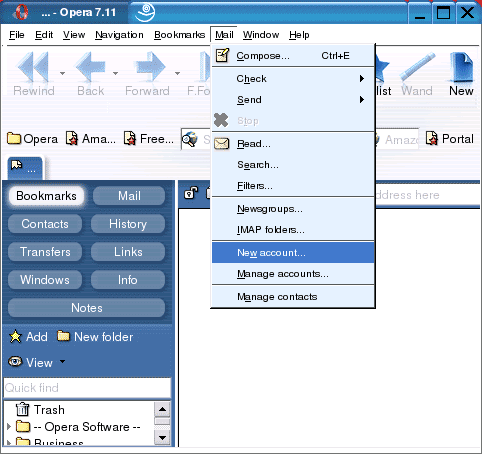Click the New page toolbar icon
The width and height of the screenshot is (482, 454).
[x=461, y=67]
